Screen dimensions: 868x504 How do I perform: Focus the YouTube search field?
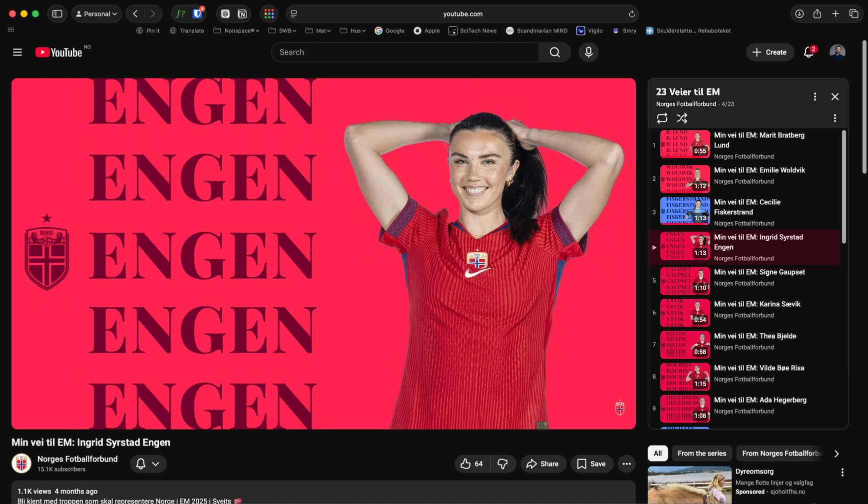[x=405, y=52]
